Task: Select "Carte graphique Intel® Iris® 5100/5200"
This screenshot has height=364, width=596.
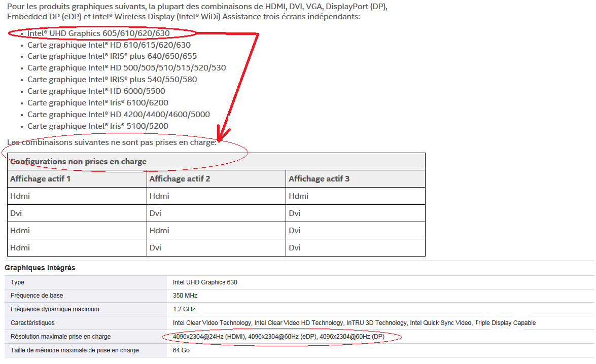Action: point(98,126)
